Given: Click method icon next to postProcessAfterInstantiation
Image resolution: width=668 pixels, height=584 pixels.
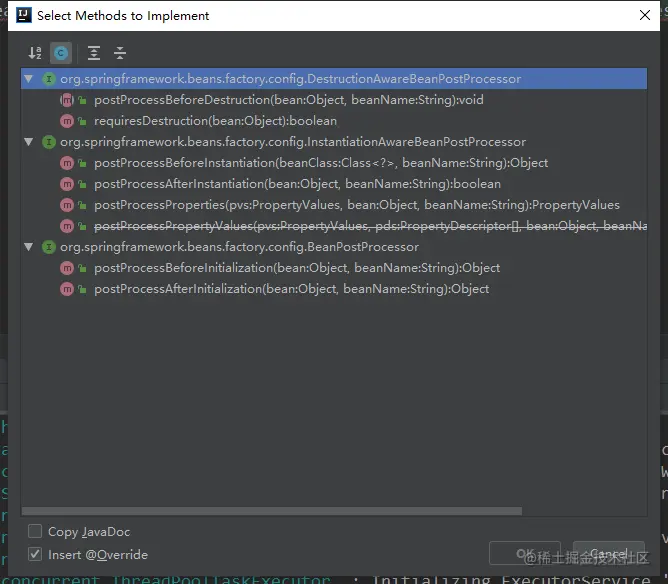Looking at the screenshot, I should pyautogui.click(x=67, y=184).
